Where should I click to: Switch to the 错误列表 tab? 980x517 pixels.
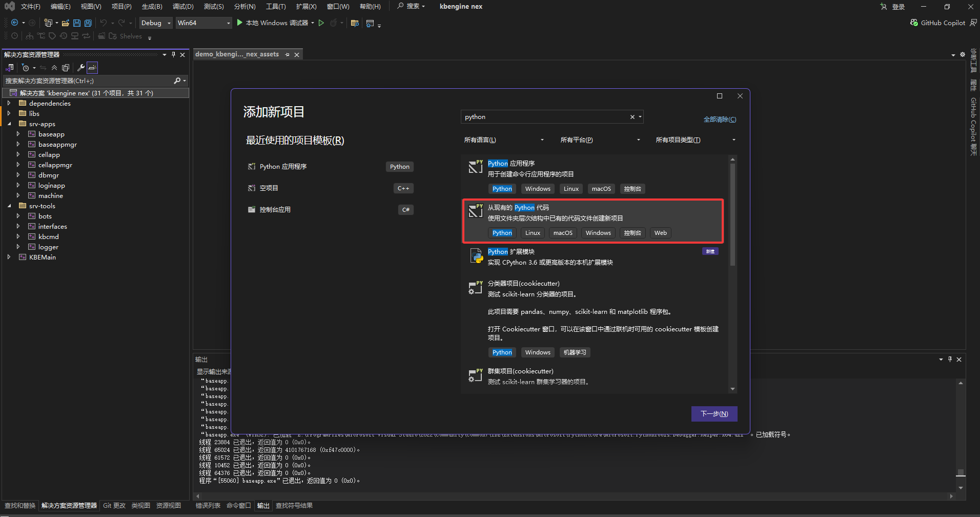(208, 506)
